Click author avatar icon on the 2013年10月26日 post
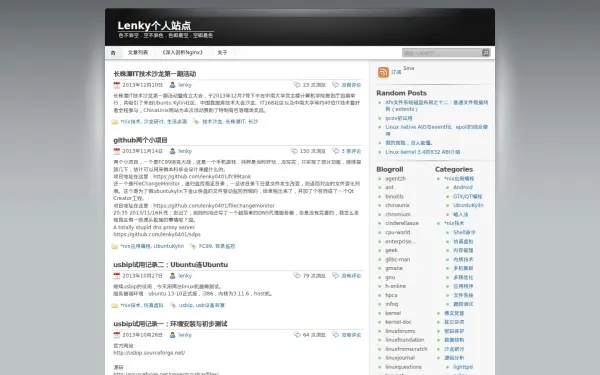This screenshot has width=600, height=375. [x=173, y=335]
